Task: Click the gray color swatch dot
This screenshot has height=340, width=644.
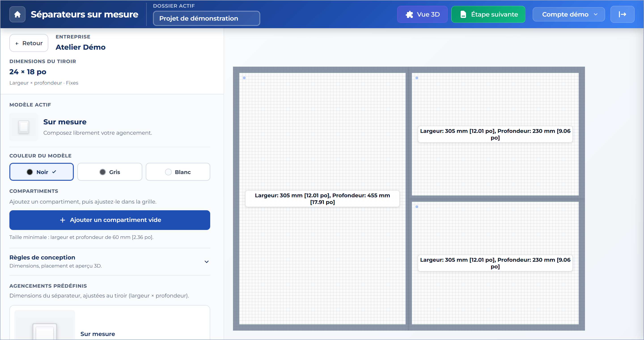Action: coord(102,172)
